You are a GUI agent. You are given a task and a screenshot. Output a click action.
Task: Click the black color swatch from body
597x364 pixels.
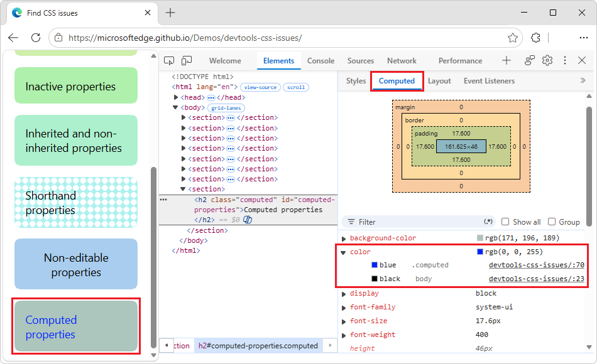pos(375,279)
